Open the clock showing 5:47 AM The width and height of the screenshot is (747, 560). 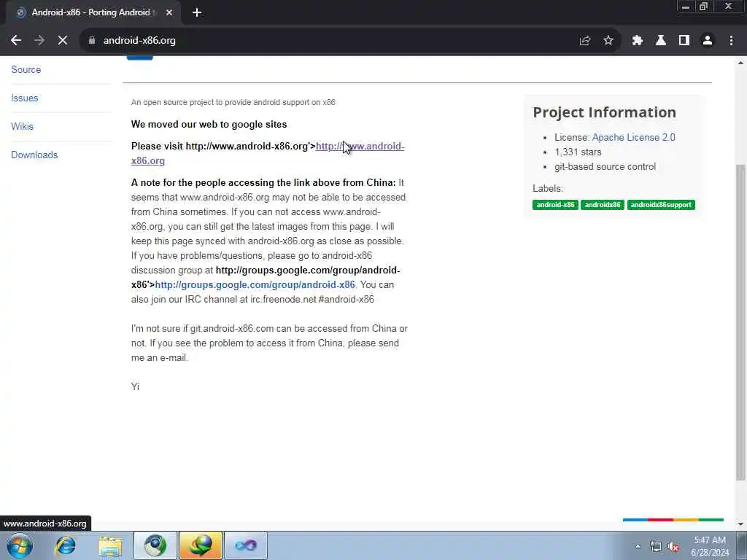pyautogui.click(x=710, y=546)
